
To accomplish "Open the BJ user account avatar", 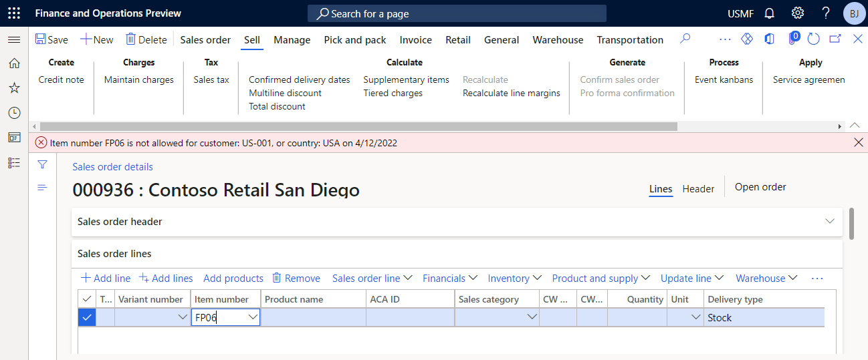I will tap(854, 13).
